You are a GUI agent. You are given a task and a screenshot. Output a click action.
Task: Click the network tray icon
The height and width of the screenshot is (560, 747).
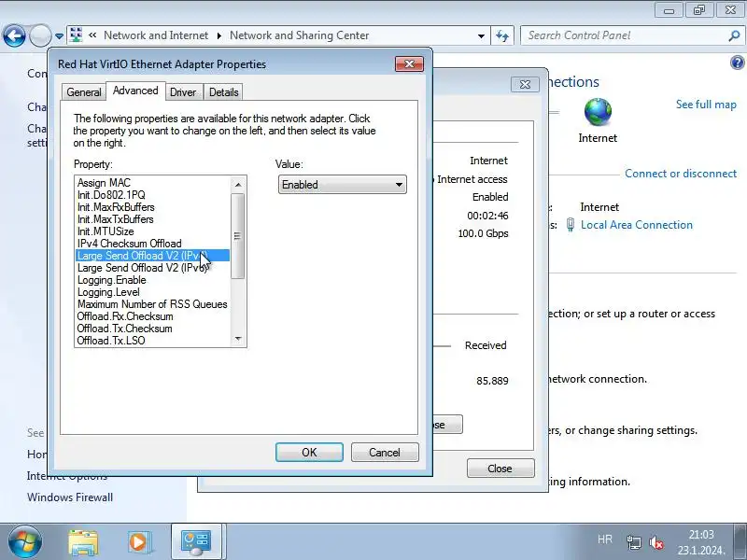point(634,542)
